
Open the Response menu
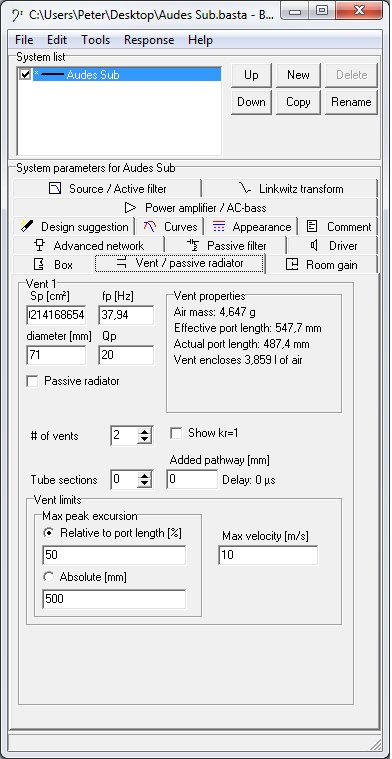149,40
